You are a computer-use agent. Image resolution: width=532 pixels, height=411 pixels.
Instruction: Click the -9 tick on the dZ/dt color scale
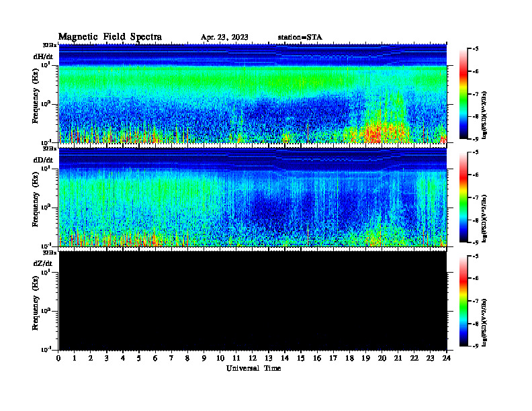[476, 347]
